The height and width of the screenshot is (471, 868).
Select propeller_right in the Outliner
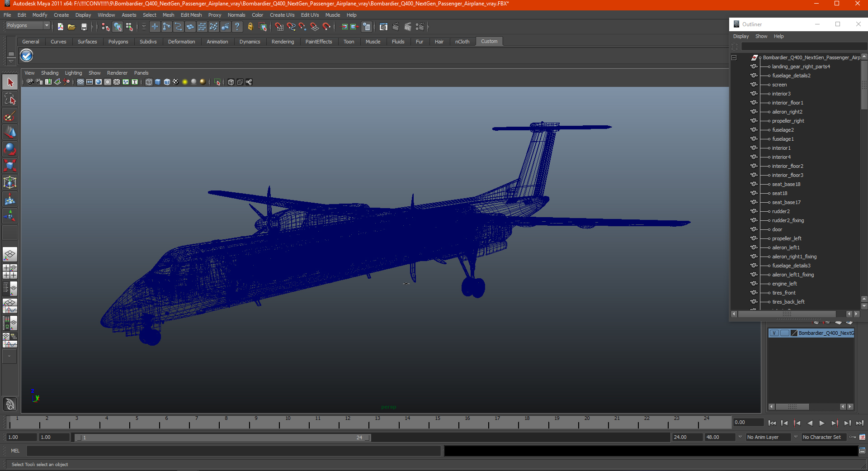click(x=788, y=121)
